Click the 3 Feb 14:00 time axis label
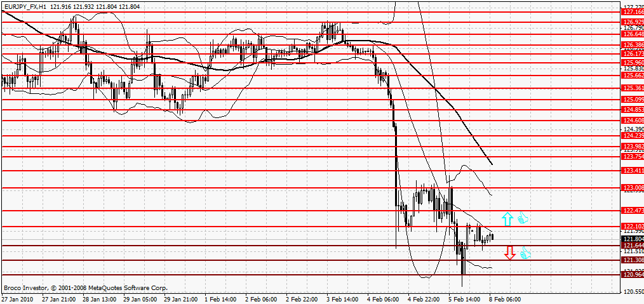 click(342, 300)
